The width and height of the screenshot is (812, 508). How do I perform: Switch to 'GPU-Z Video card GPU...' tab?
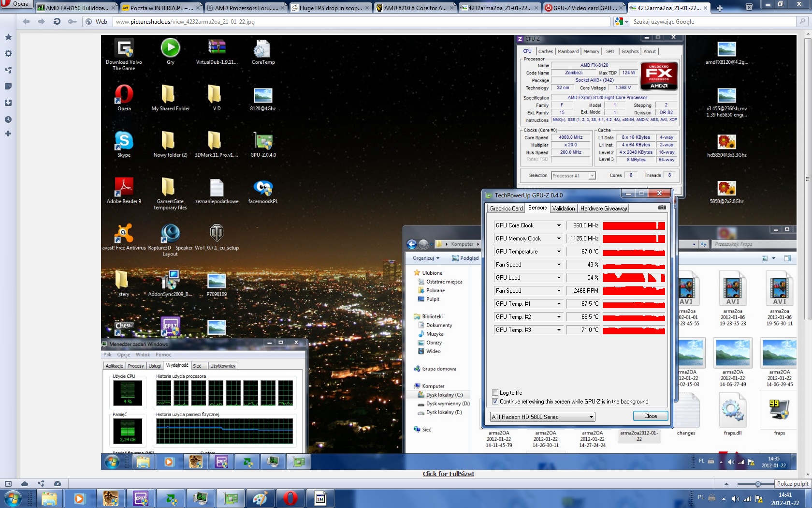coord(584,8)
